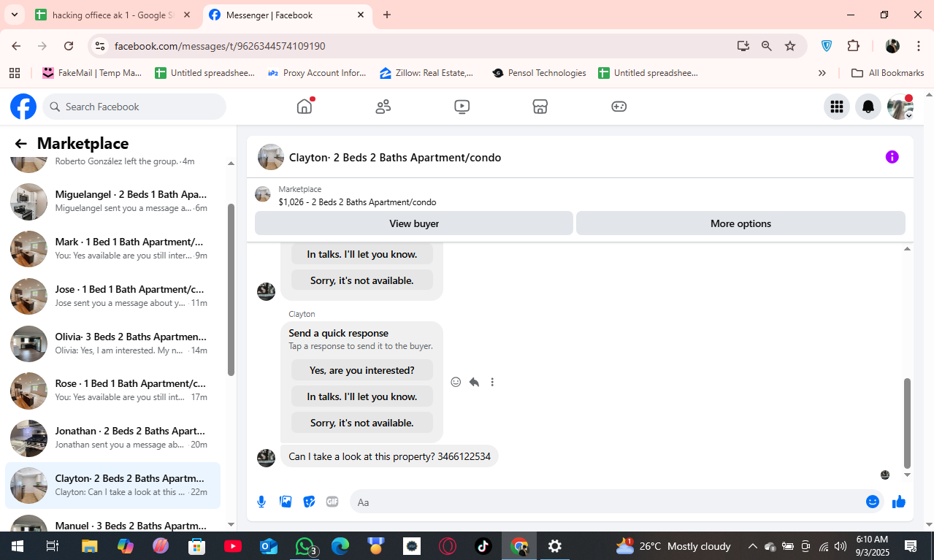Image resolution: width=934 pixels, height=560 pixels.
Task: Open the Zillow: Real Estate bookmark
Action: (427, 73)
